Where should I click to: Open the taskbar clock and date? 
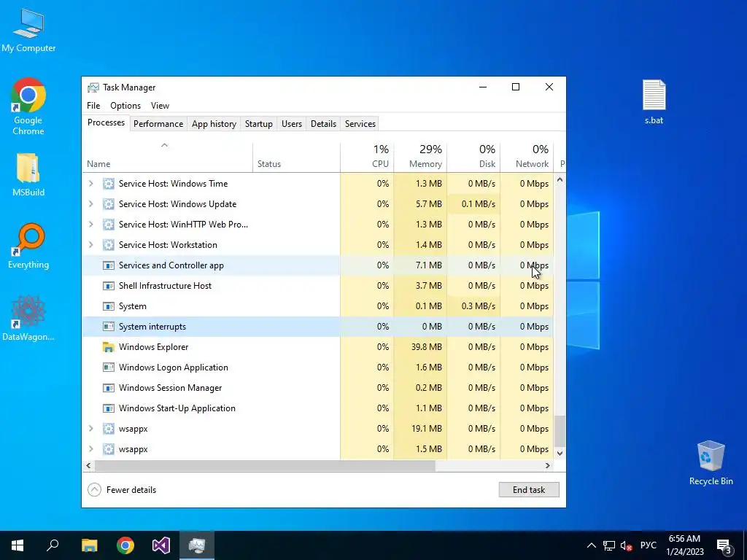(684, 545)
